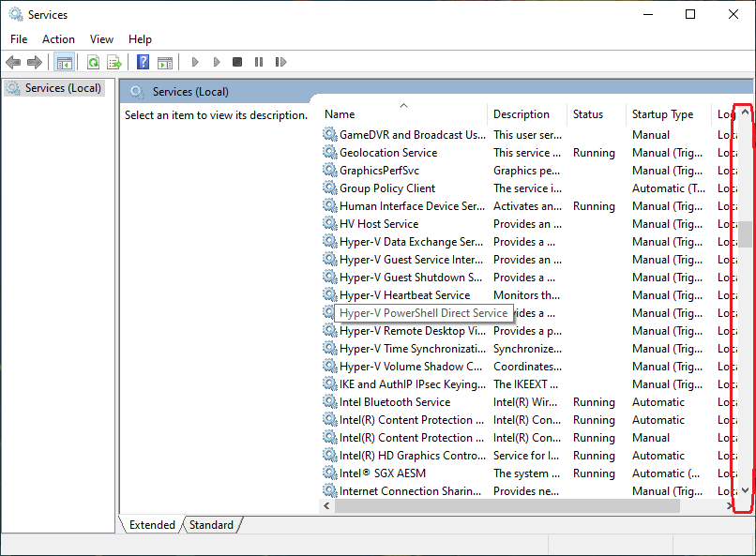Image resolution: width=756 pixels, height=556 pixels.
Task: Open the File menu
Action: tap(19, 39)
